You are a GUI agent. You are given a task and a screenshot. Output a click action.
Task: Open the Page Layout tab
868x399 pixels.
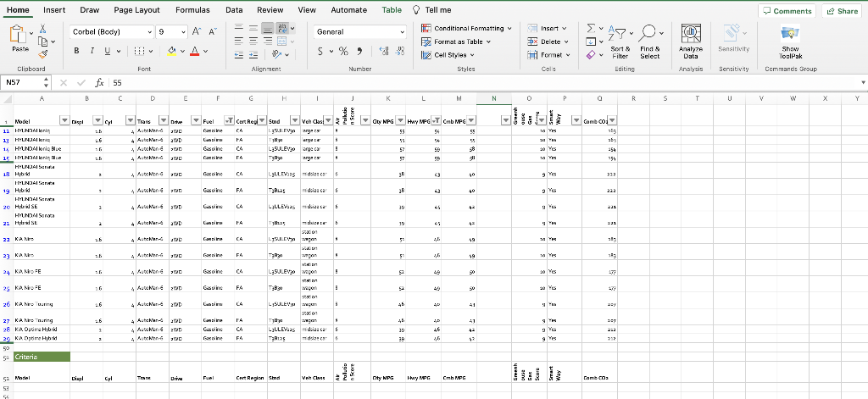pos(136,10)
